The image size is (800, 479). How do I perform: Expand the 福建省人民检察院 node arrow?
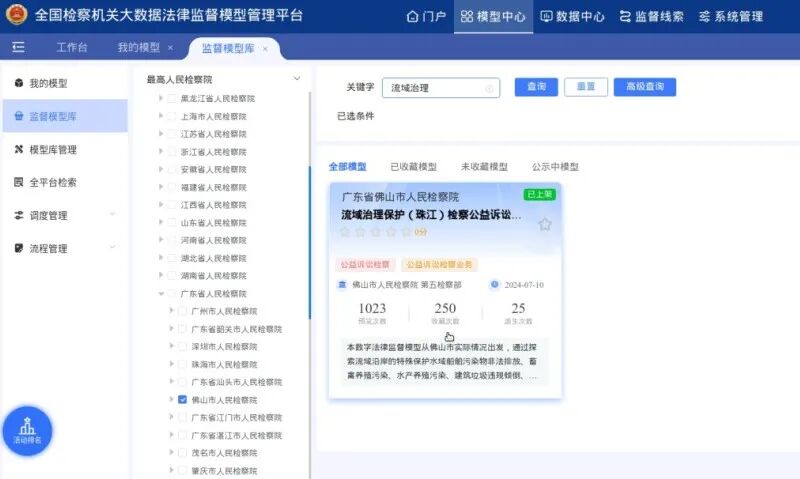tap(161, 187)
